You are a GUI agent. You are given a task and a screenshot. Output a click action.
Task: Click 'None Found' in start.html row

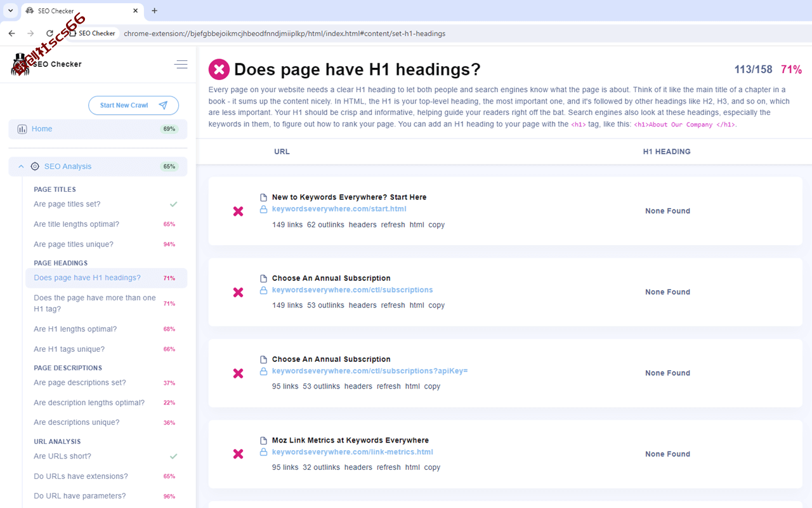click(x=667, y=211)
